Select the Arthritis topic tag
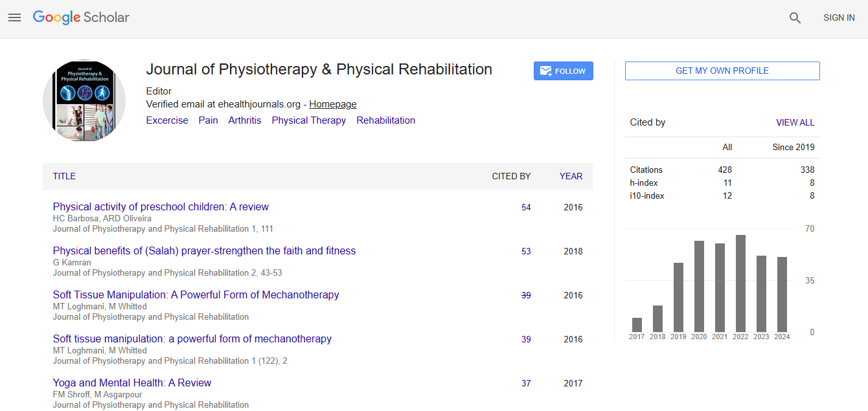The image size is (868, 411). click(245, 120)
